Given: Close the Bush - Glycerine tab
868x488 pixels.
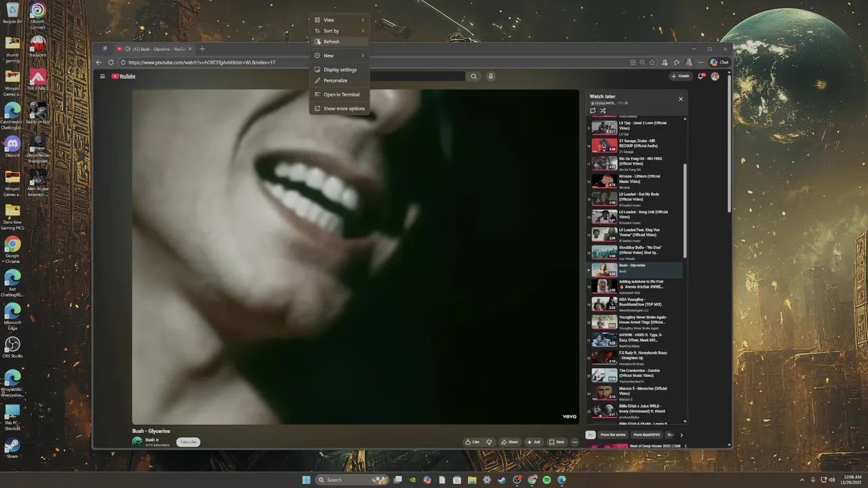Looking at the screenshot, I should 190,49.
